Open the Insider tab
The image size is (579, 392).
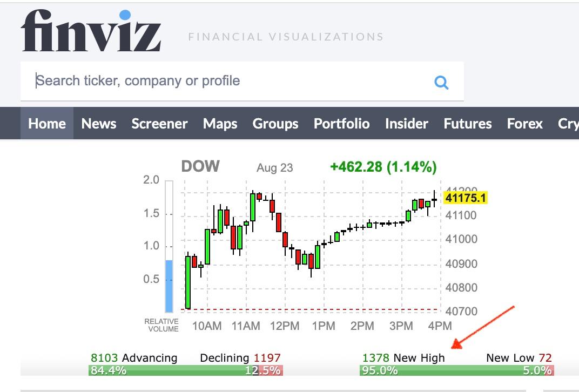pos(407,124)
